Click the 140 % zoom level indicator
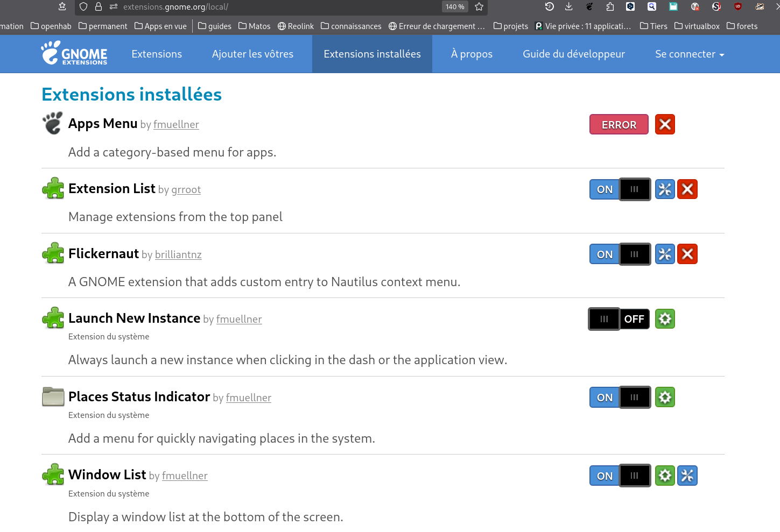This screenshot has width=780, height=532. [455, 7]
